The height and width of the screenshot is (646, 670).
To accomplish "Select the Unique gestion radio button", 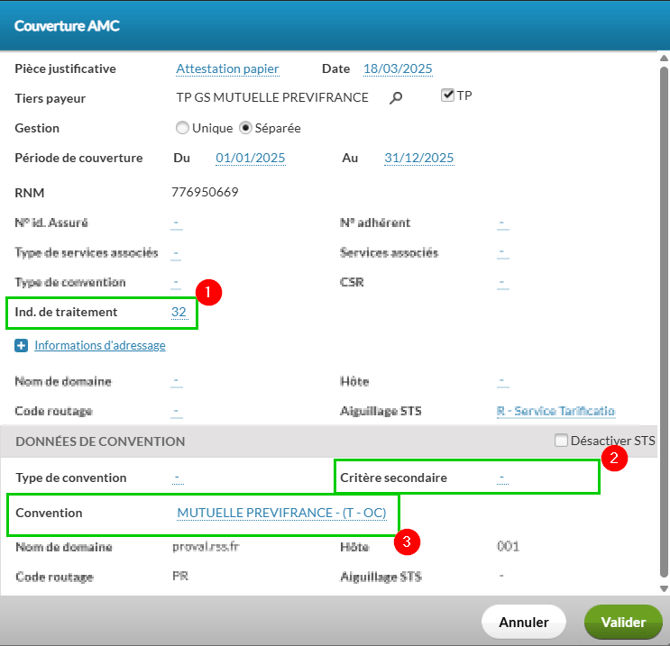I will (182, 128).
